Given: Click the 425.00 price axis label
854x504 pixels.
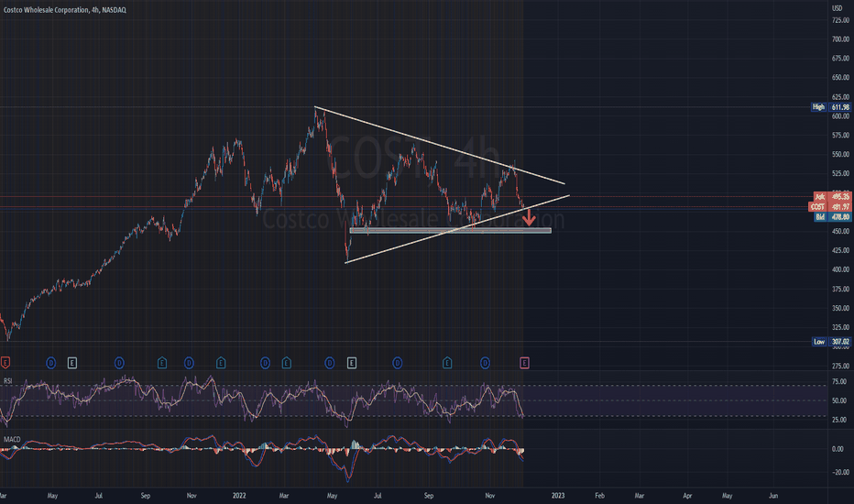Looking at the screenshot, I should tap(840, 251).
